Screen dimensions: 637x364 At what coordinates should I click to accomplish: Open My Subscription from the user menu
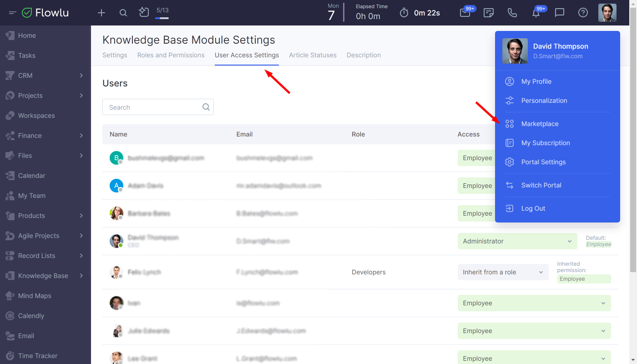tap(546, 143)
